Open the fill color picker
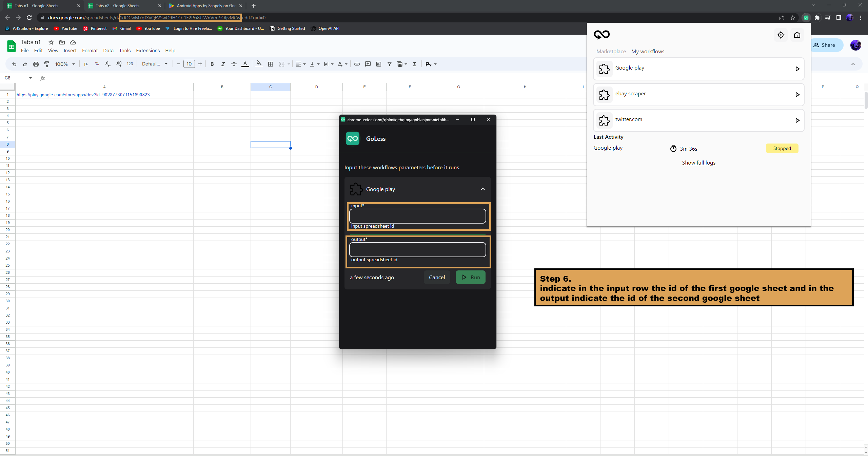868x456 pixels. (259, 64)
